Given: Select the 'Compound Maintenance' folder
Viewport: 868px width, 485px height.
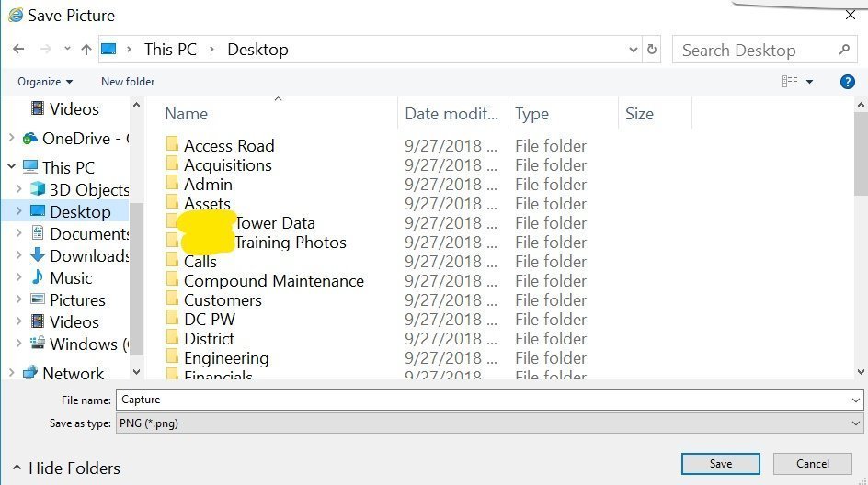Looking at the screenshot, I should tap(265, 281).
